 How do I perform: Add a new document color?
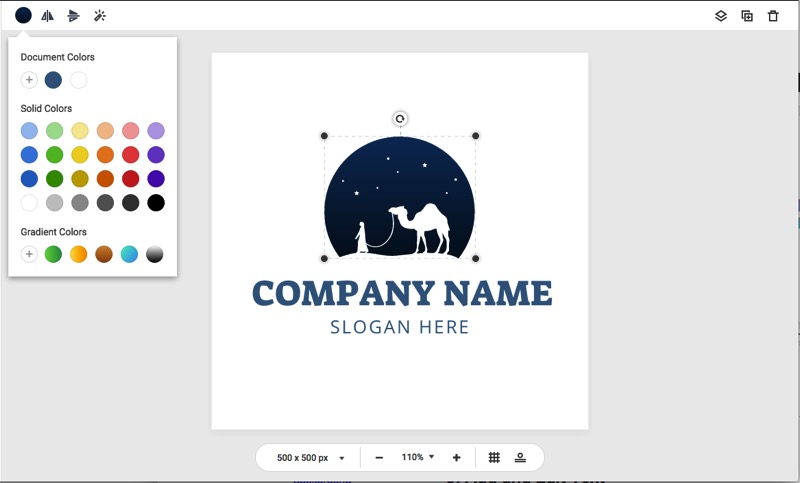tap(29, 80)
